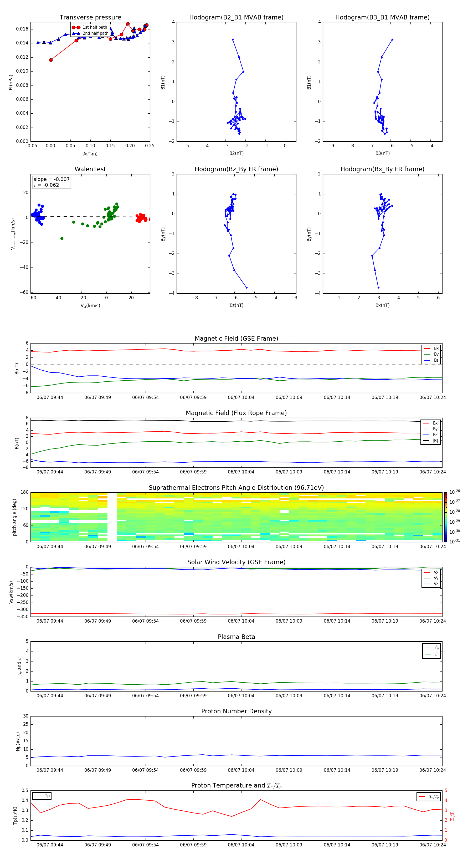Click the red Te/Tp right-axis label
Image resolution: width=473 pixels, height=868 pixels.
(452, 815)
